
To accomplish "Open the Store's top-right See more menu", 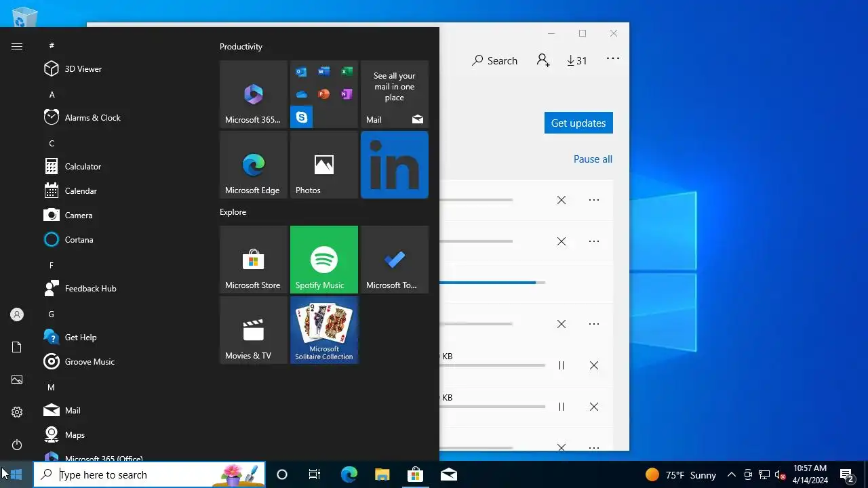I will 613,59.
